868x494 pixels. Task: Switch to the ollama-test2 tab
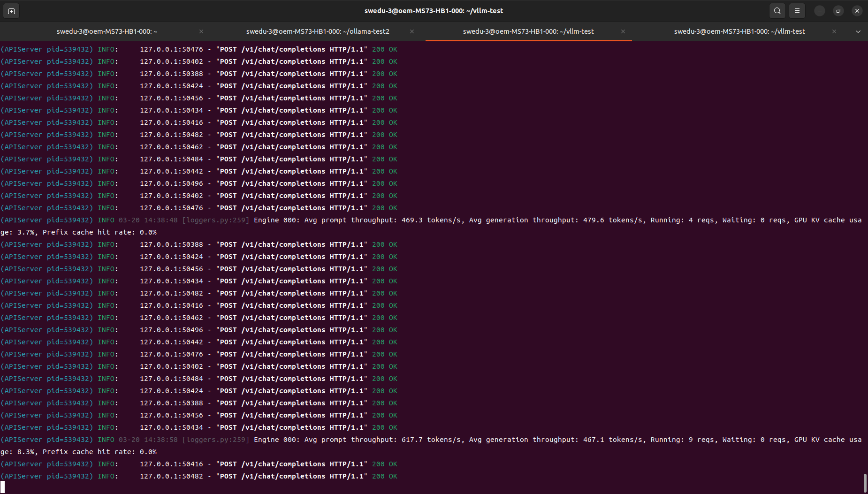click(318, 31)
